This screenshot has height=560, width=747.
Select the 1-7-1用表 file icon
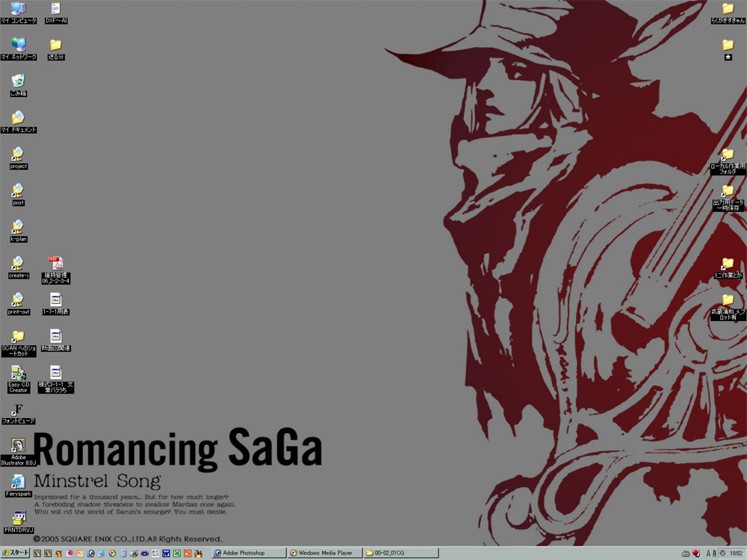56,304
